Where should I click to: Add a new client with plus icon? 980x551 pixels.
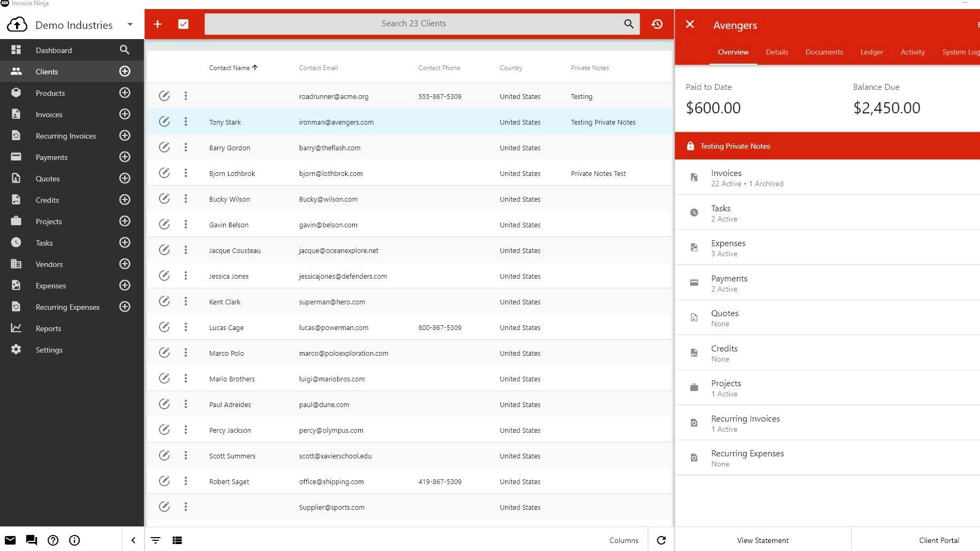[125, 71]
